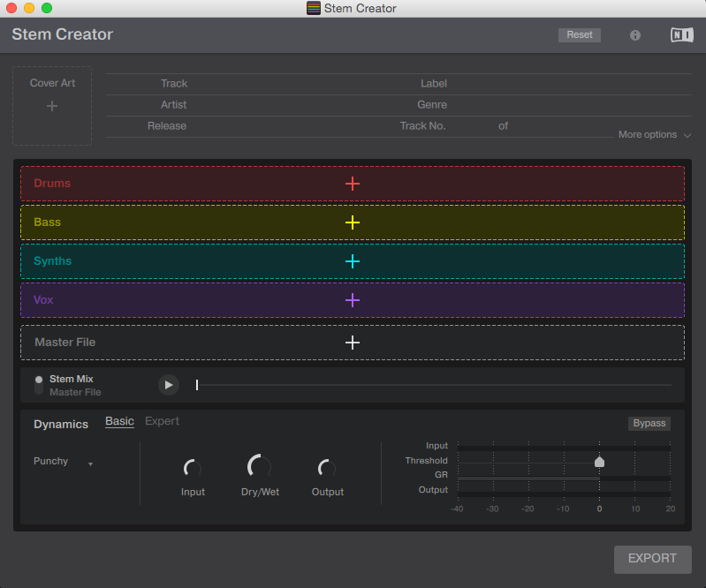Click the 20 scale value
The image size is (706, 588).
click(x=671, y=509)
